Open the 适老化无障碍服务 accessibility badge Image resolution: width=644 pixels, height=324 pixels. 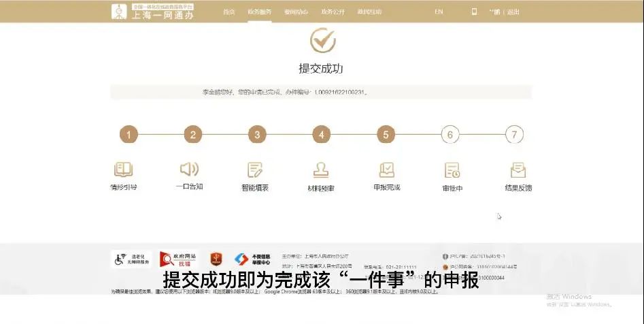point(131,259)
